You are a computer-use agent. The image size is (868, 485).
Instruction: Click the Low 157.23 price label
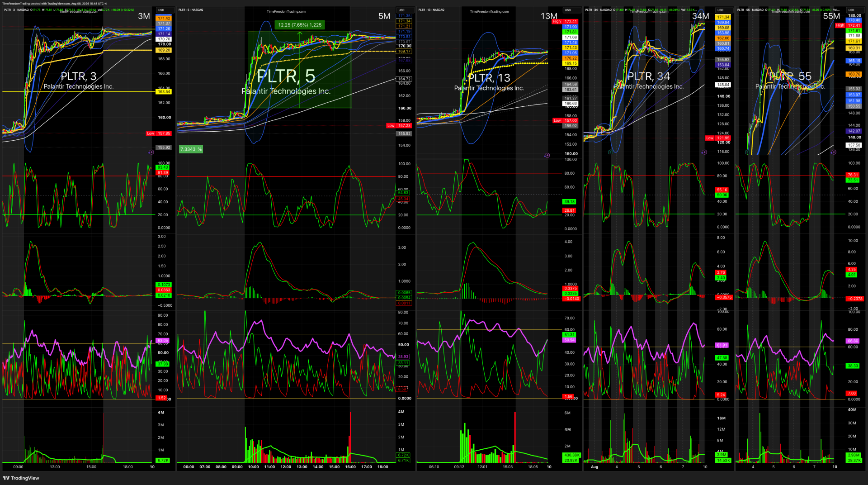pyautogui.click(x=399, y=126)
